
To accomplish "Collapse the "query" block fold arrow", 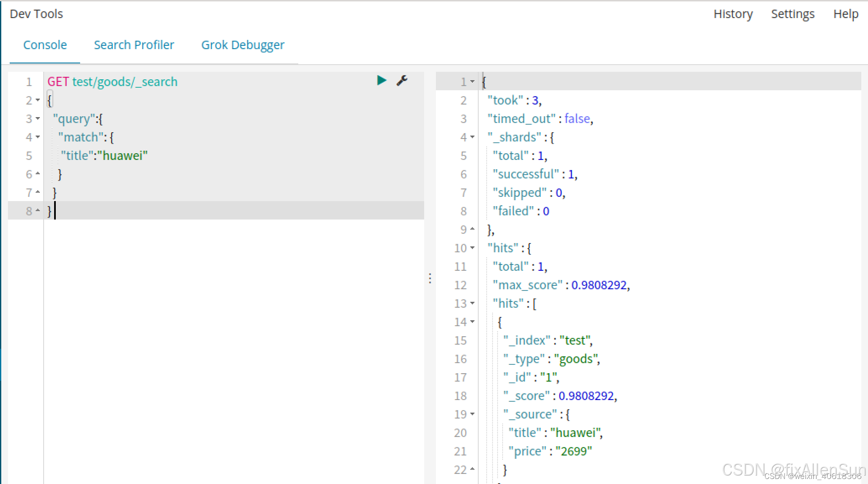I will pyautogui.click(x=38, y=118).
